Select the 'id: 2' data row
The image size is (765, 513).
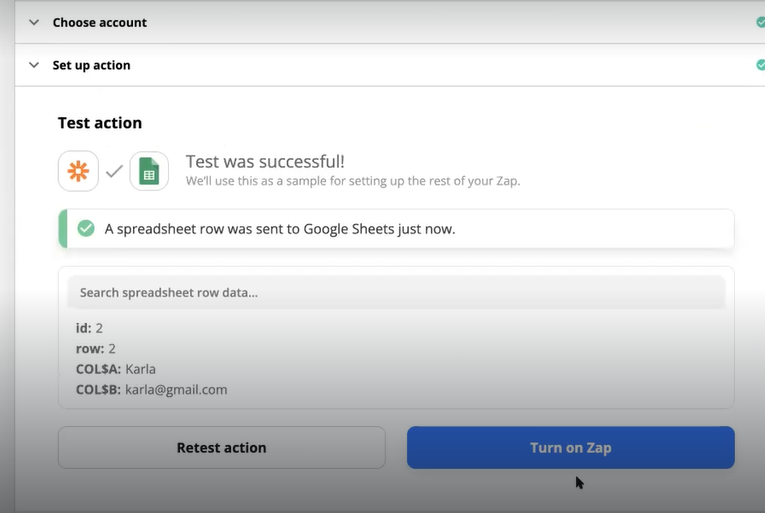[89, 328]
